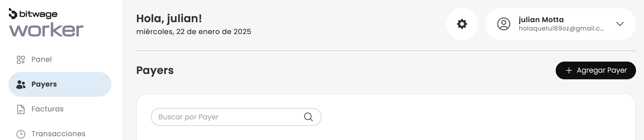Image resolution: width=644 pixels, height=140 pixels.
Task: Go to the Facturas menu item
Action: (x=47, y=109)
